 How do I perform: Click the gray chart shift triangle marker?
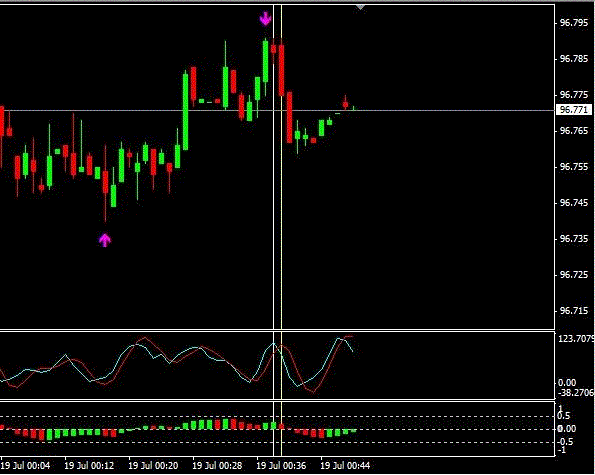coord(360,8)
